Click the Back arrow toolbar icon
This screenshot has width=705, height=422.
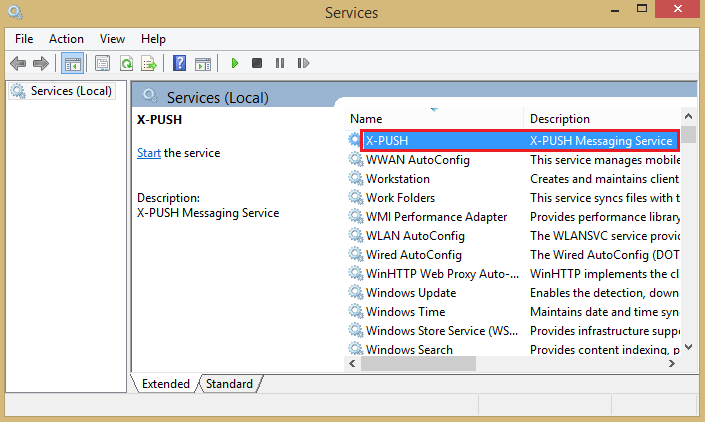(18, 63)
